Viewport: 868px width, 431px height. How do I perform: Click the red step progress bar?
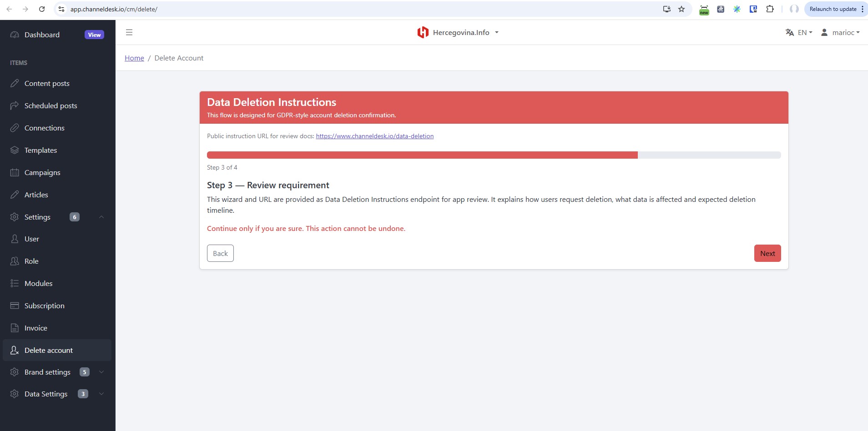click(422, 155)
